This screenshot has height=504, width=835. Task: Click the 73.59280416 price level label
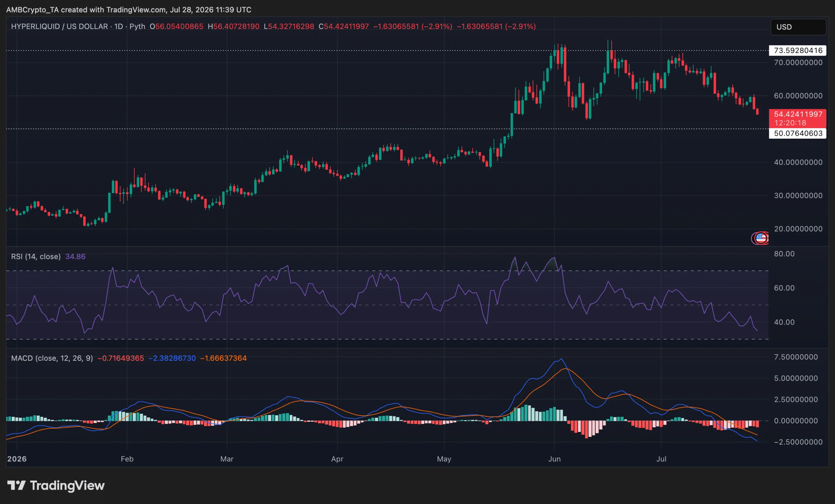[x=798, y=51]
